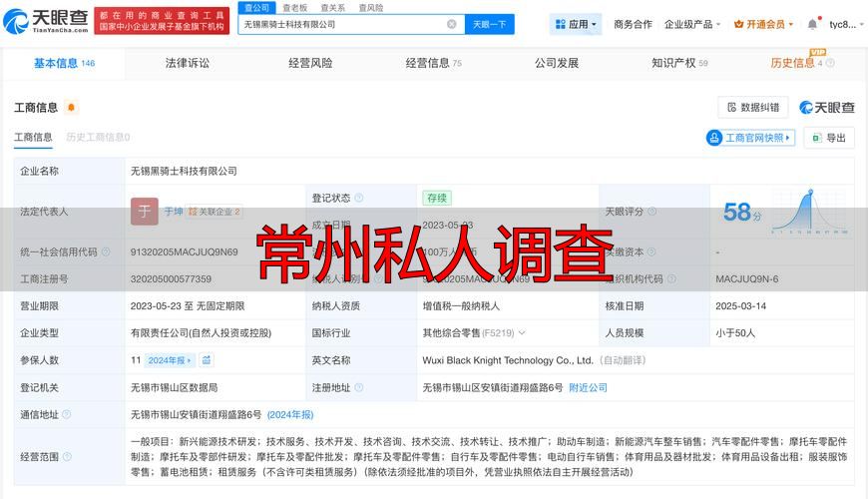Open legal representative 于坤 link
This screenshot has height=499, width=868.
pyautogui.click(x=174, y=212)
